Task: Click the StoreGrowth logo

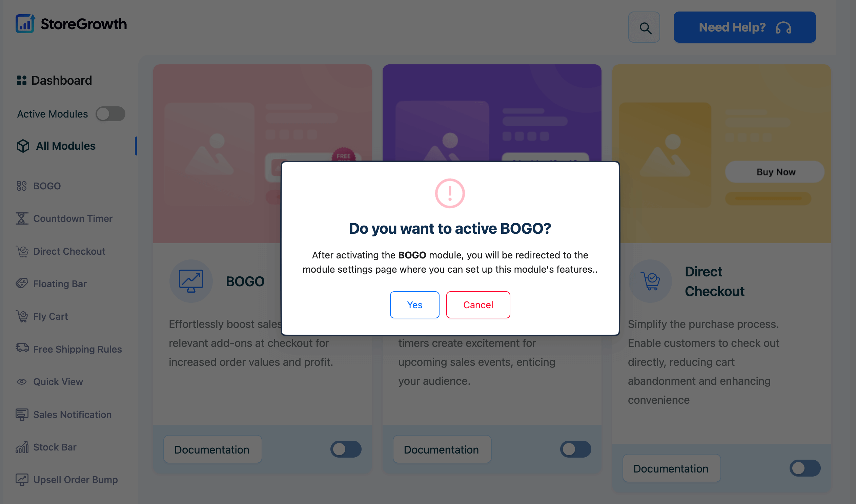Action: (71, 24)
